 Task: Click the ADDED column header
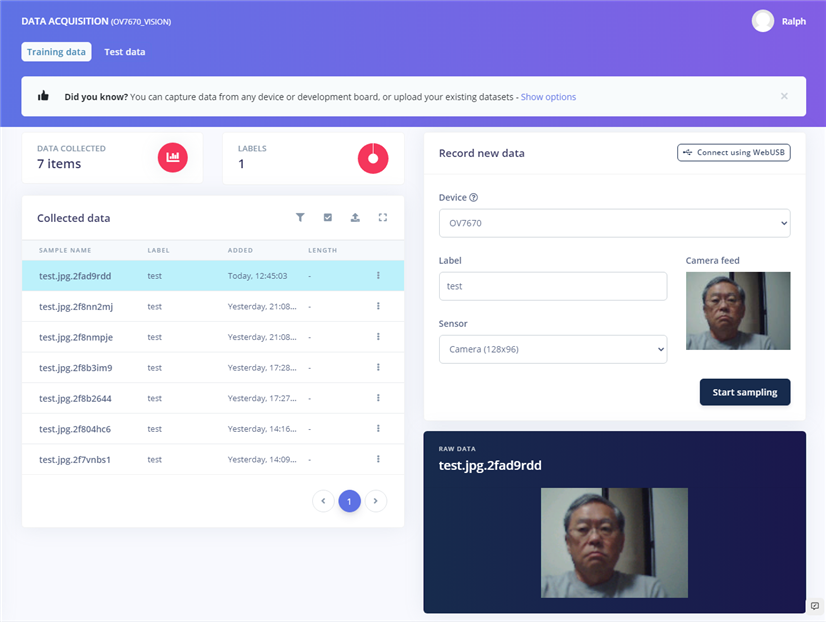tap(240, 250)
